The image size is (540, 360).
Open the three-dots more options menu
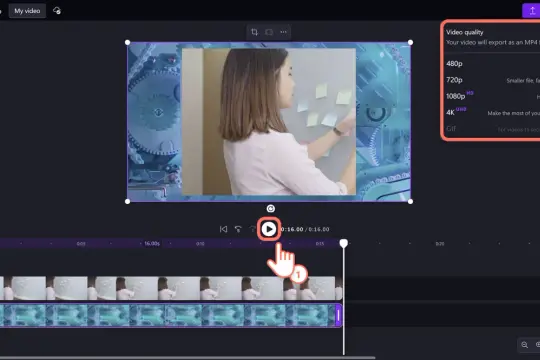[283, 32]
